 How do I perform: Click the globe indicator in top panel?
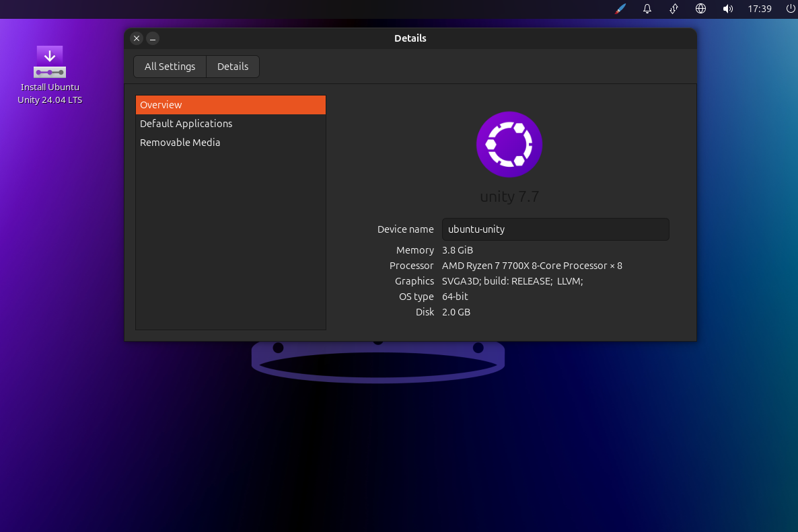[x=701, y=9]
